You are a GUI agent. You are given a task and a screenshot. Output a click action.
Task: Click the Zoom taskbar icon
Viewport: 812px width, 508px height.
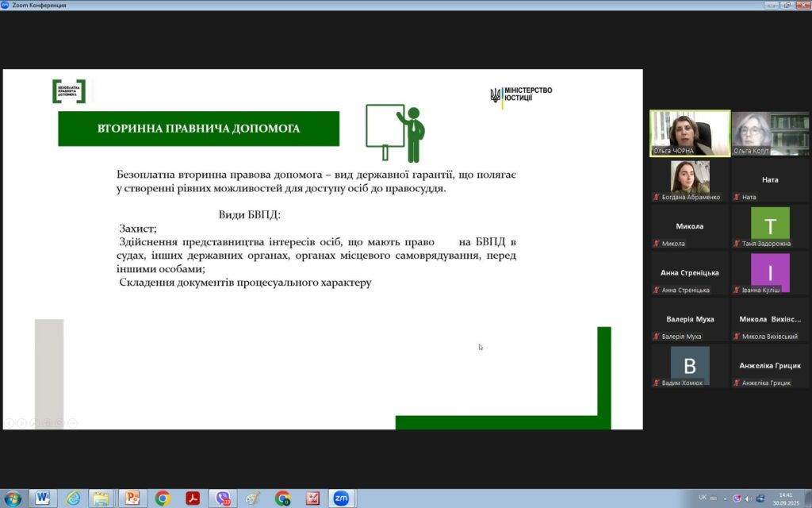(x=342, y=498)
